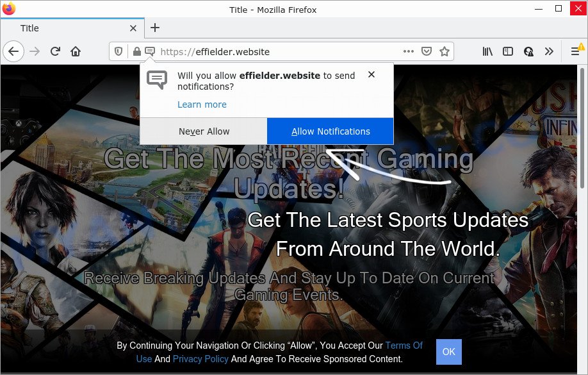
Task: Go back with the back arrow button
Action: (13, 51)
